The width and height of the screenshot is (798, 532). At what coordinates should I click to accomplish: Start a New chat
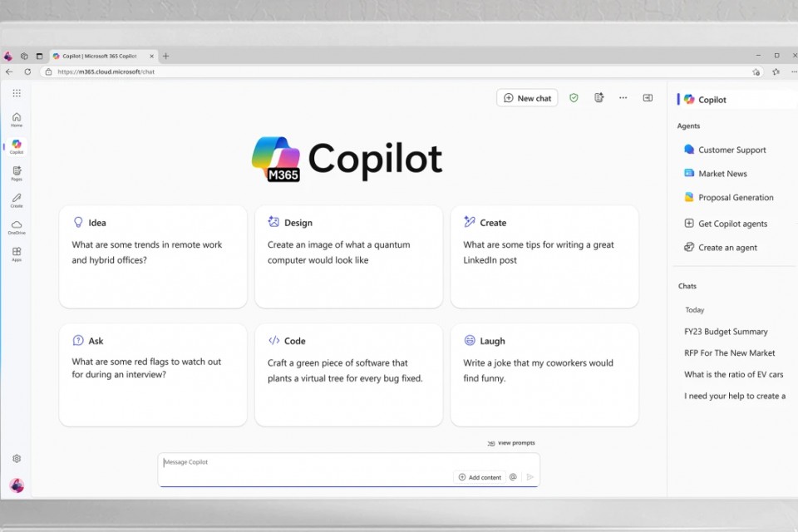[x=527, y=98]
